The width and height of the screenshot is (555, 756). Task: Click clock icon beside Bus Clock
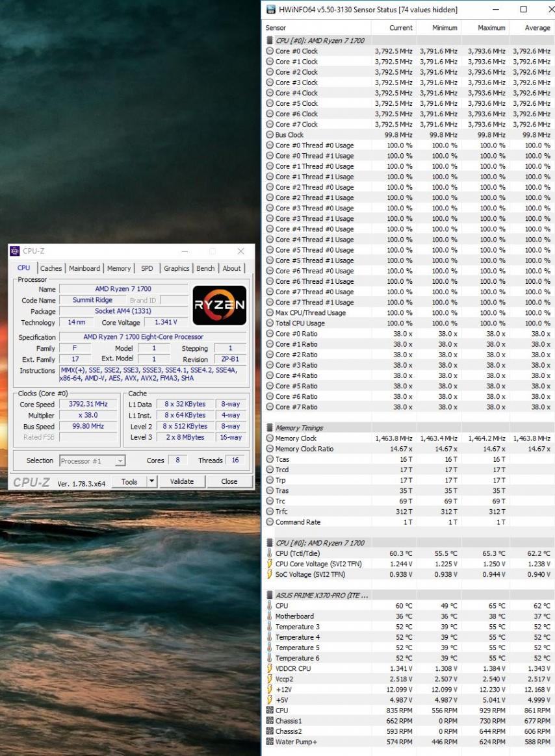pos(270,135)
